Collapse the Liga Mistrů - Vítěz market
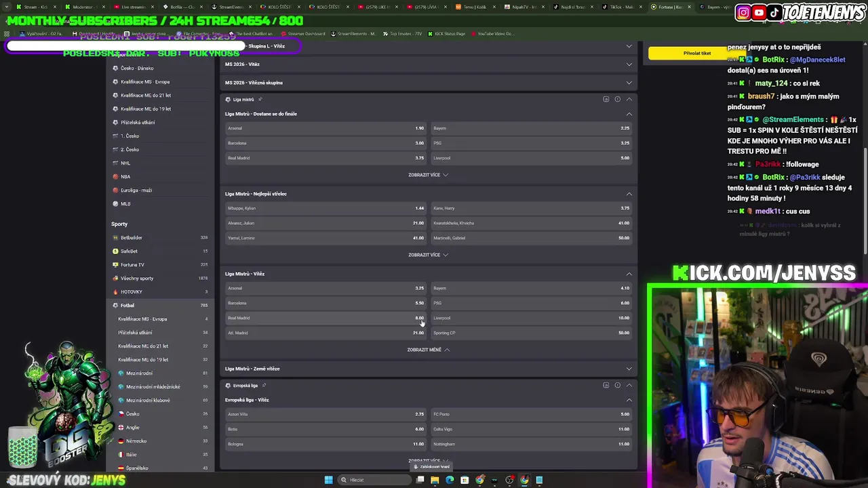The height and width of the screenshot is (488, 868). coord(629,274)
